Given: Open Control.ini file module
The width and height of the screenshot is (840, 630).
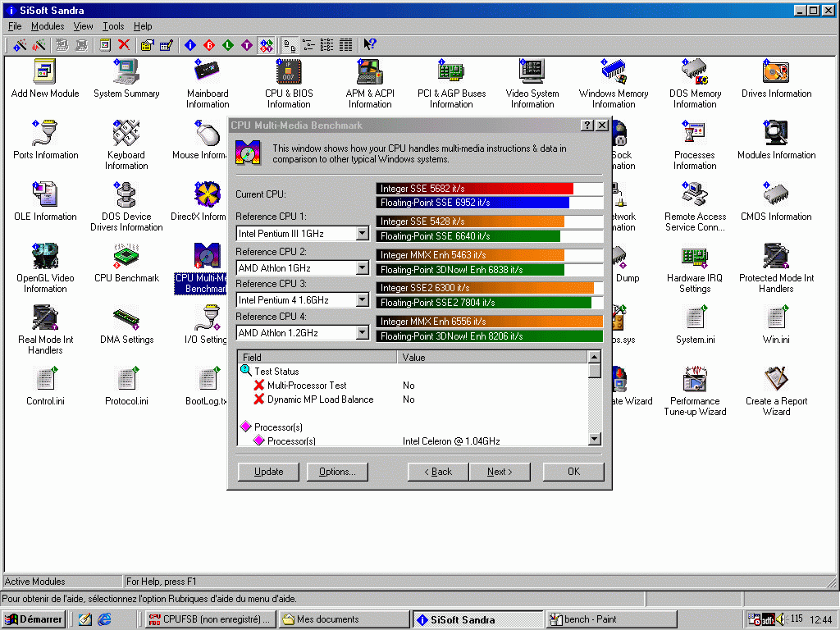Looking at the screenshot, I should pos(46,387).
